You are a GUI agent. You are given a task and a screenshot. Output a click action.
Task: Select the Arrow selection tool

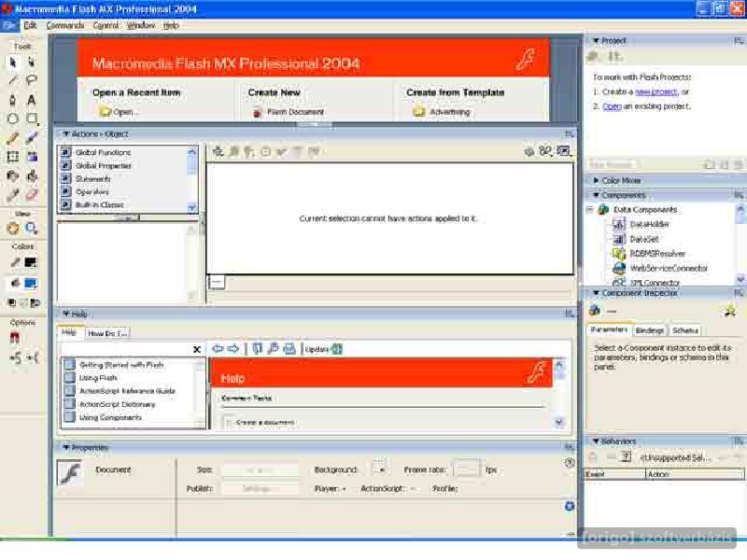(13, 62)
